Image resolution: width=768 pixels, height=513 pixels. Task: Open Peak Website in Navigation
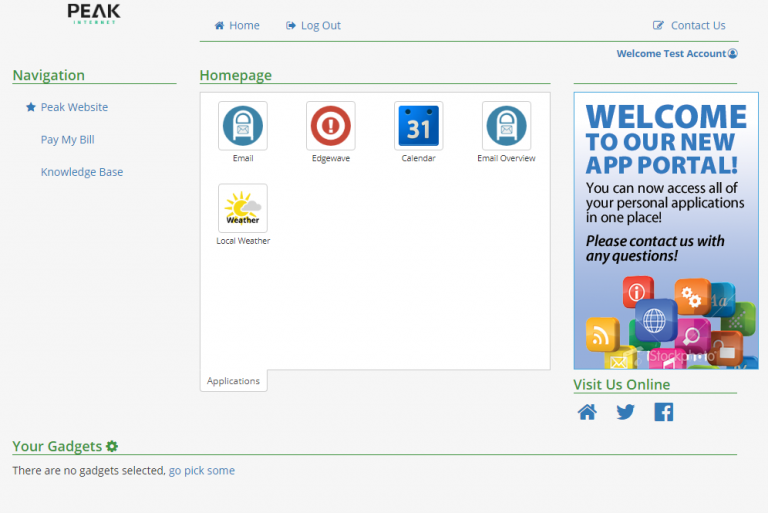[74, 107]
